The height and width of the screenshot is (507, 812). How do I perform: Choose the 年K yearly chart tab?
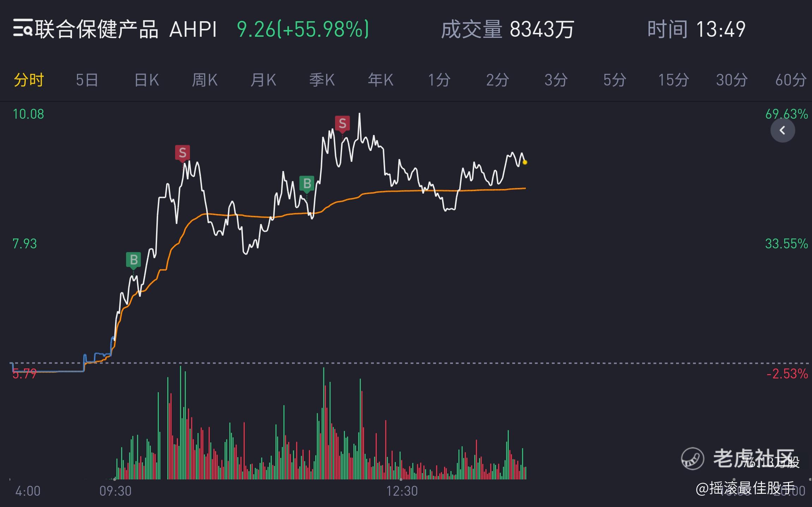click(381, 80)
